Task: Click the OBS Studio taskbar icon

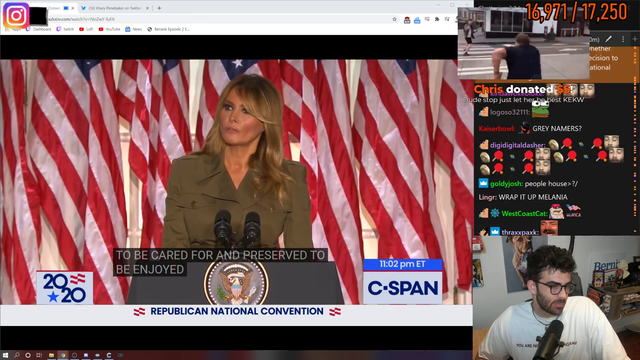Action: pos(74,355)
